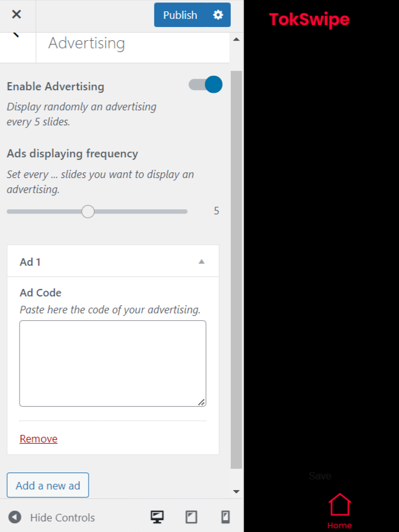Click the scrollbar up arrow
Image resolution: width=399 pixels, height=532 pixels.
[x=237, y=39]
